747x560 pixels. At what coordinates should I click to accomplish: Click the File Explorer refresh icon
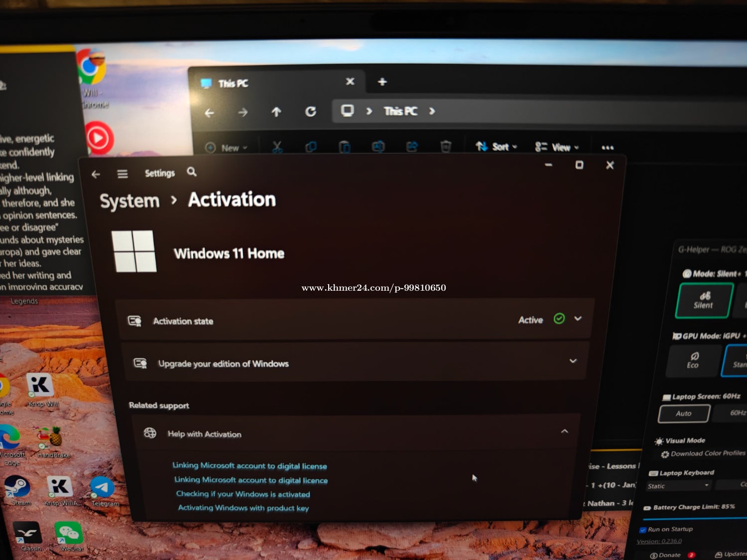[311, 112]
